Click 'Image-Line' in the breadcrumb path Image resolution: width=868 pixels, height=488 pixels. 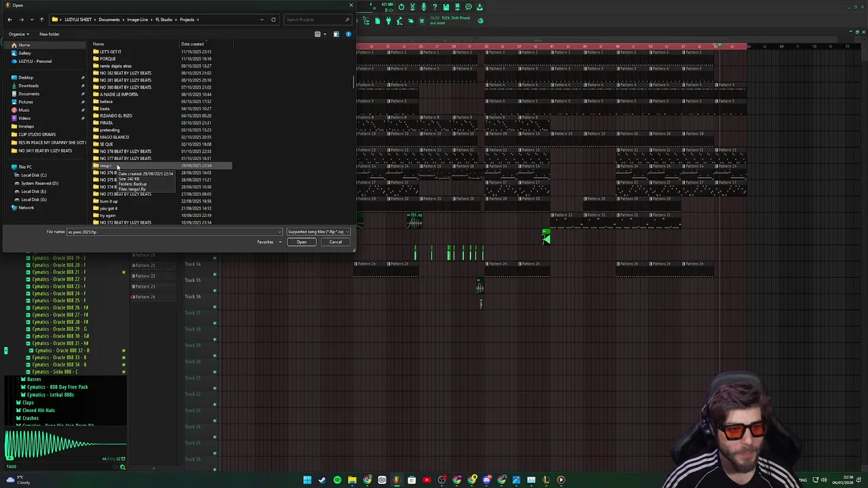pos(138,20)
